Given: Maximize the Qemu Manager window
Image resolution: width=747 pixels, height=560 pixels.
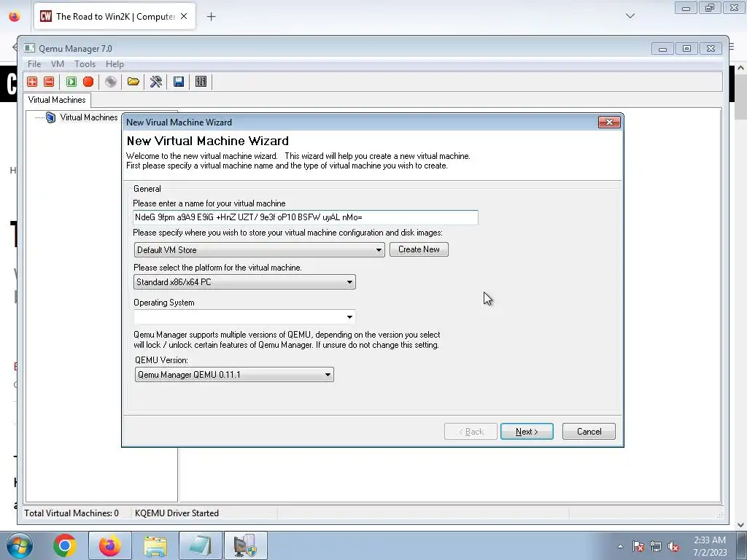Looking at the screenshot, I should pos(686,49).
